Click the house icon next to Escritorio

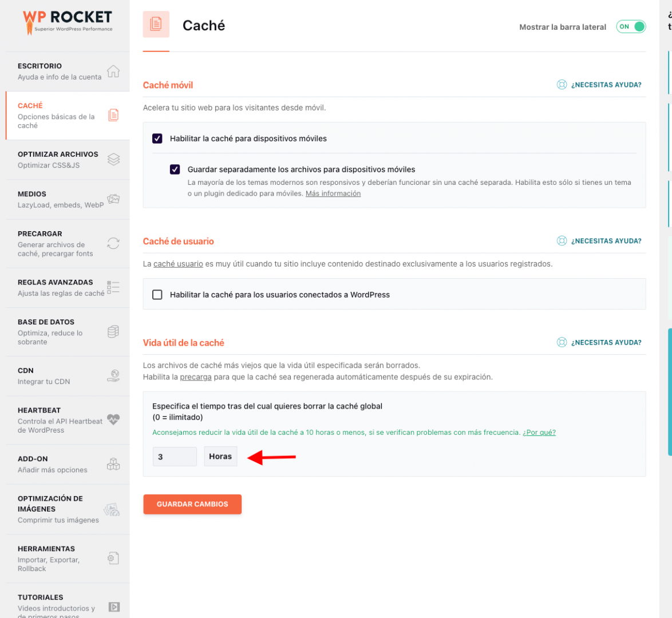[x=113, y=71]
